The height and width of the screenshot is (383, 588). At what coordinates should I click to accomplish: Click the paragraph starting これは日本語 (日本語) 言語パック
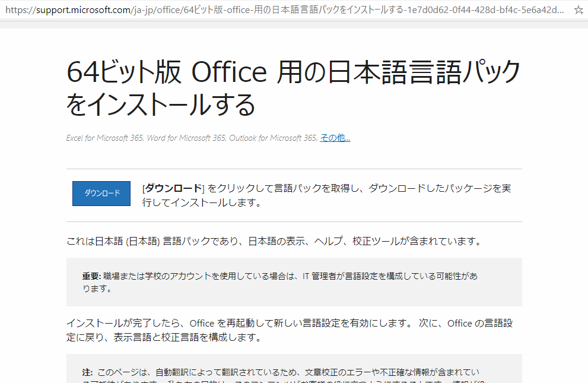click(x=274, y=241)
